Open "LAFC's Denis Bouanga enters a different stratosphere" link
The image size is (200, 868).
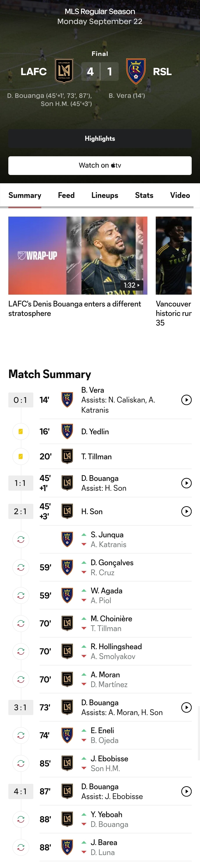(74, 309)
